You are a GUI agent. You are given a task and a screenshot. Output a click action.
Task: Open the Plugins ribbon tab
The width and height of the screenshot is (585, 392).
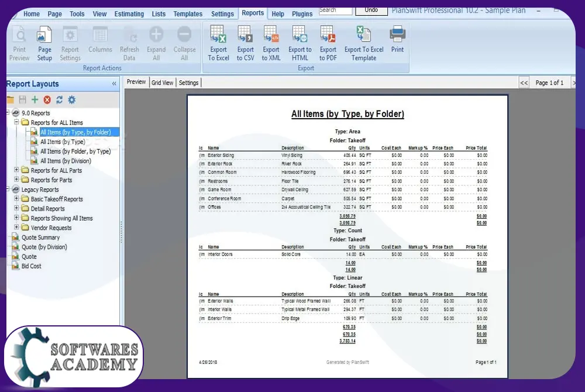pyautogui.click(x=302, y=14)
